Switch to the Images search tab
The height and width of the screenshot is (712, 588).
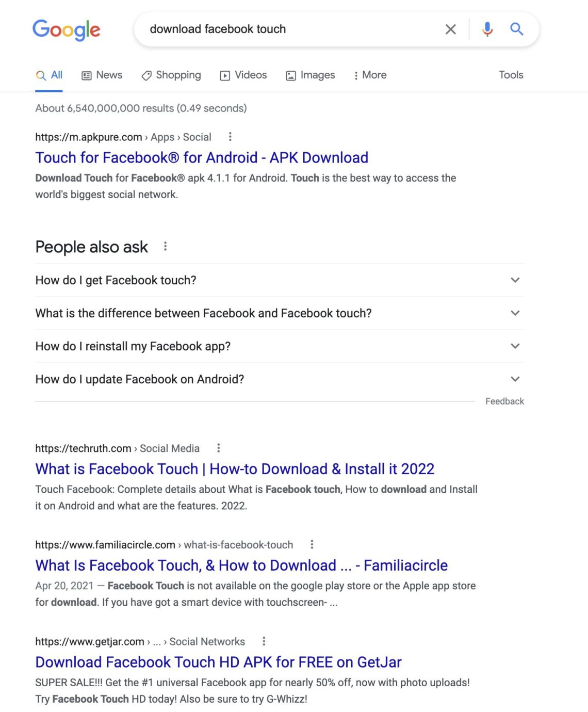311,75
